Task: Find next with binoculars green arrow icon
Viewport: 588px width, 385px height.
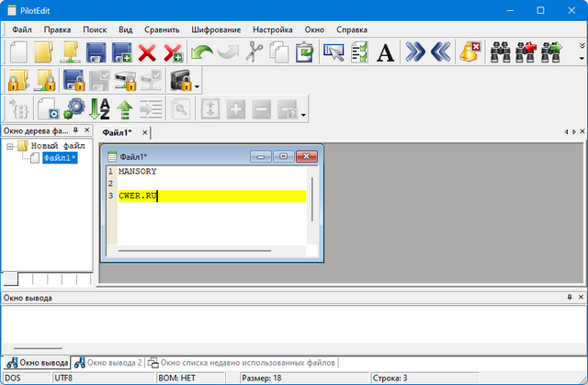Action: point(551,52)
